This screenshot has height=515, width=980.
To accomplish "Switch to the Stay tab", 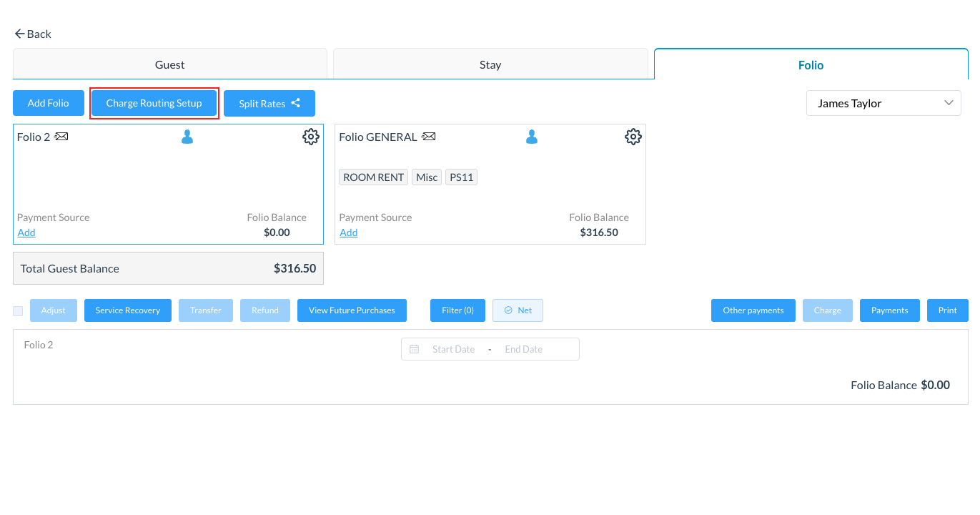I will click(490, 64).
